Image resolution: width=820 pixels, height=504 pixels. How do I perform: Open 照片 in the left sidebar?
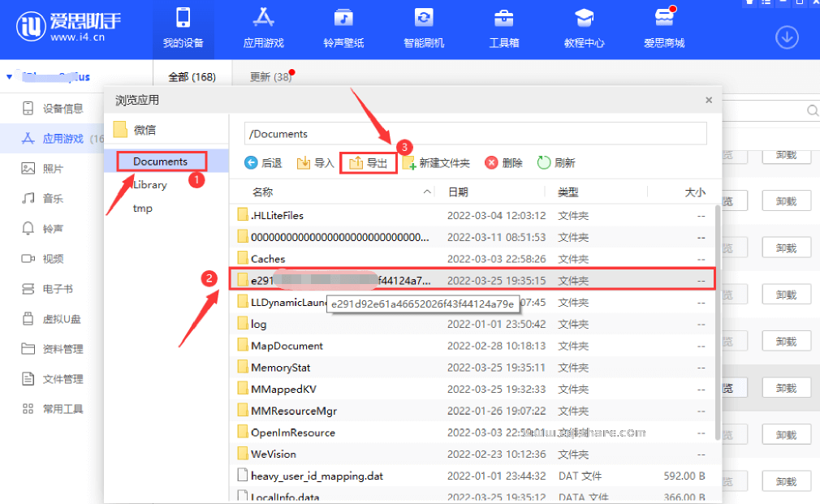tap(52, 169)
